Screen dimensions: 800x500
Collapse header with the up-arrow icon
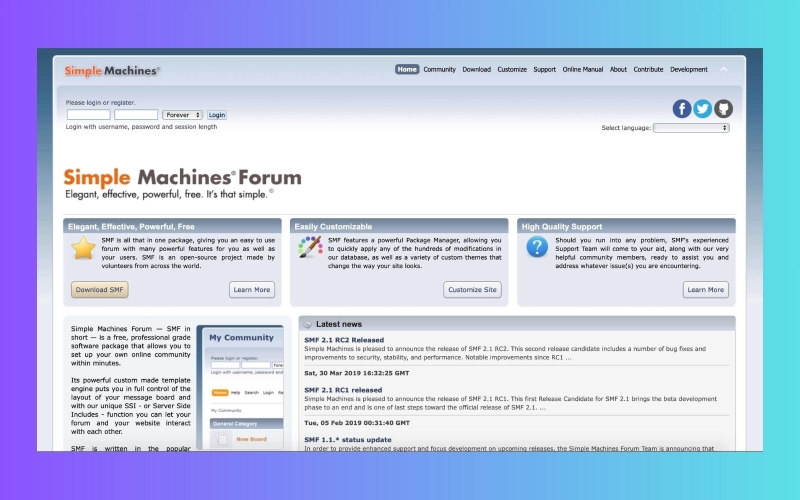pos(723,69)
